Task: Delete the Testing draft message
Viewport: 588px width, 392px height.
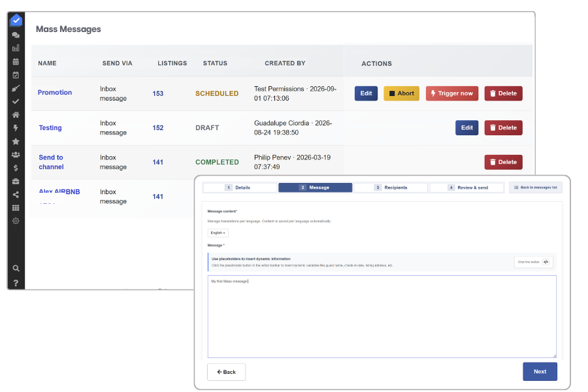Action: coord(503,127)
